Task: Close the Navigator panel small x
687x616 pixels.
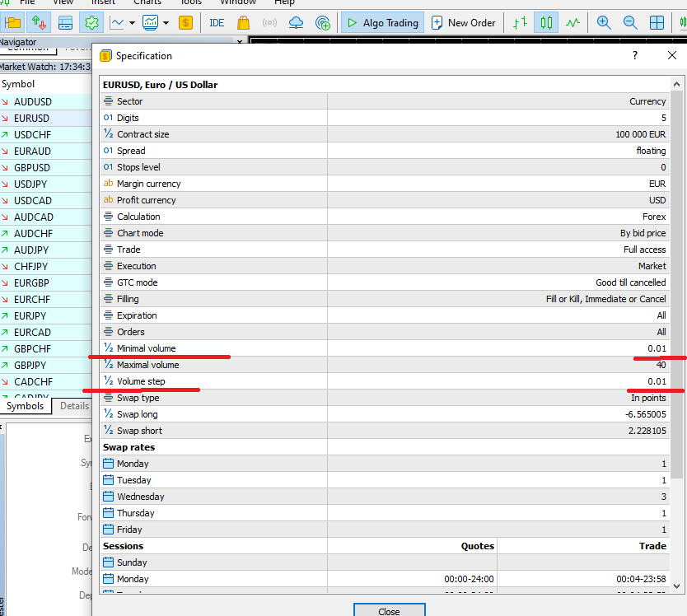Action: [239, 42]
